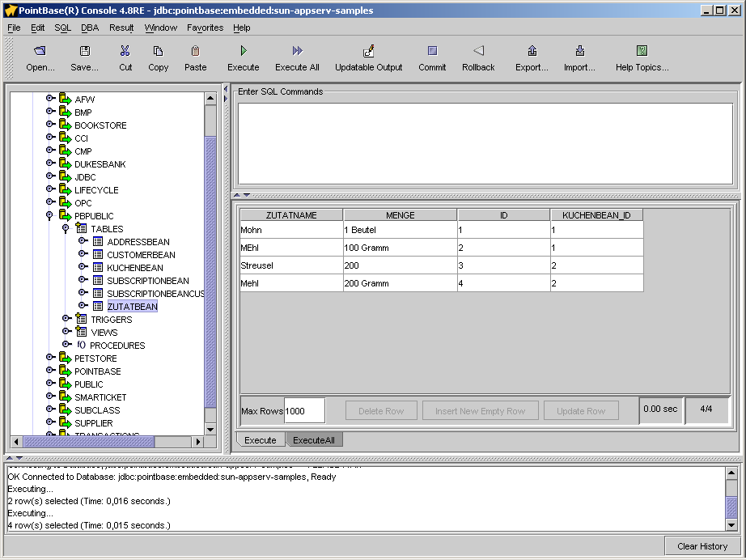
Task: Click the ADDRESSBEAN table icon
Action: 98,241
